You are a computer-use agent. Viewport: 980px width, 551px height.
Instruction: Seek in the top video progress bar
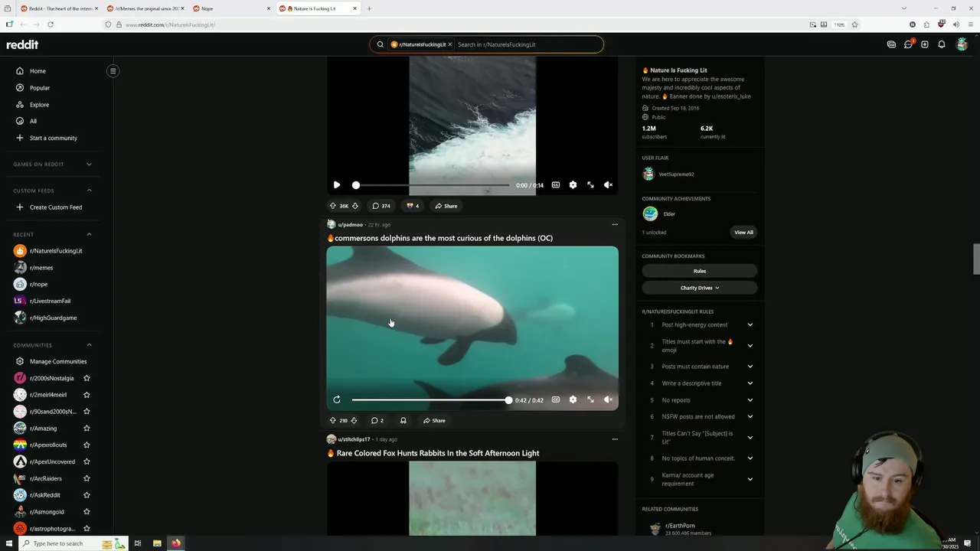433,185
